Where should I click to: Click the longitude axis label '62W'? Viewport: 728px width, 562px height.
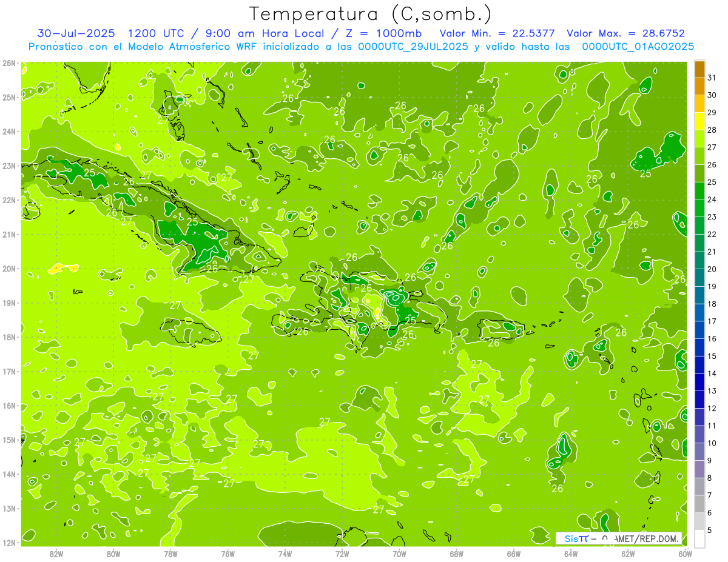628,554
